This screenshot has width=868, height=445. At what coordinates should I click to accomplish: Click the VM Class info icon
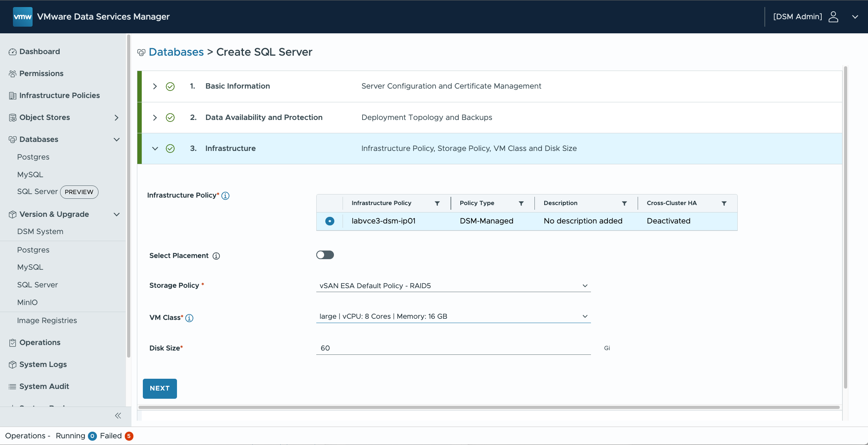tap(189, 318)
